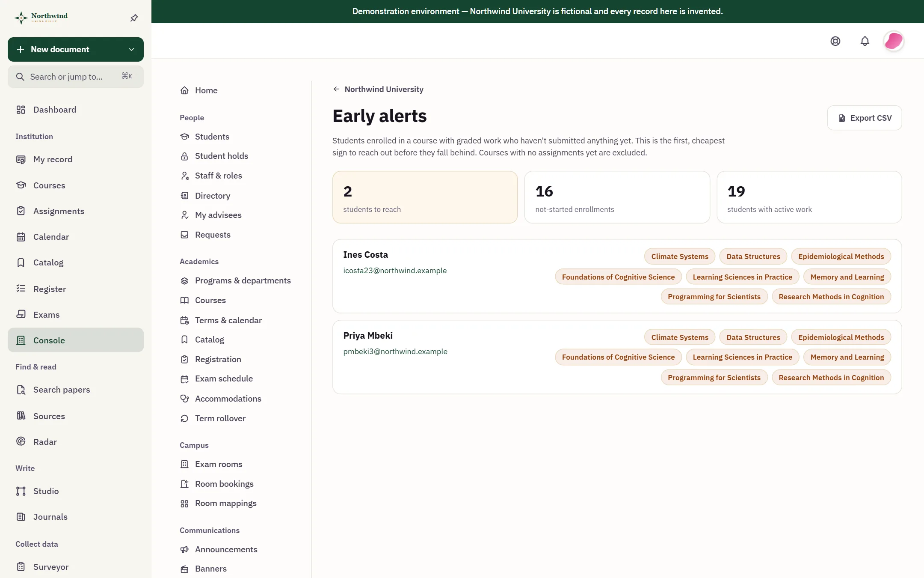This screenshot has width=924, height=578.
Task: Click icosta23@northwind.example email link
Action: pos(395,271)
